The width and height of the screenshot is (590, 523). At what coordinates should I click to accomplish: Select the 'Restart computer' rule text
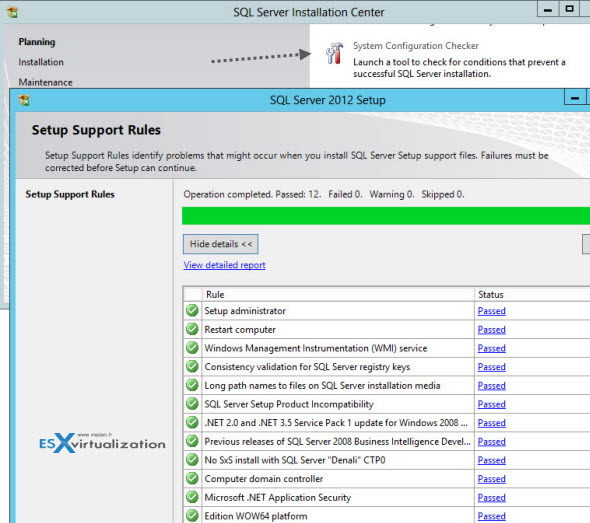[240, 330]
